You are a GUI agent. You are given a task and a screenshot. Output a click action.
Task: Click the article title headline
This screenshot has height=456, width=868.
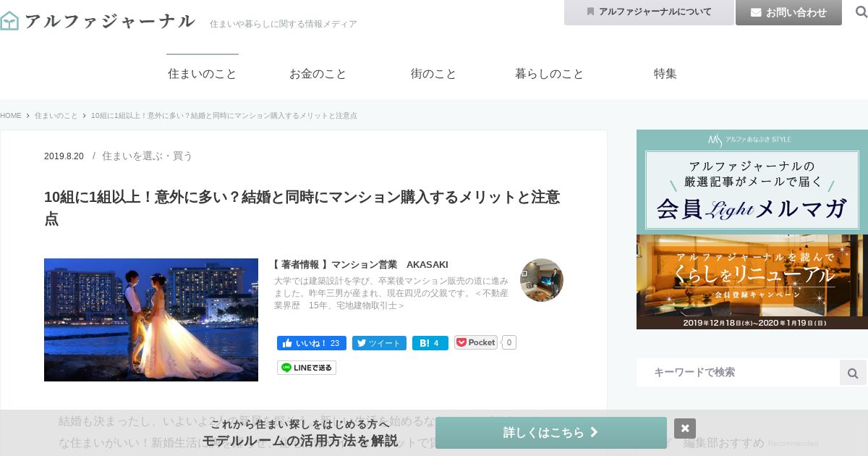(x=302, y=208)
